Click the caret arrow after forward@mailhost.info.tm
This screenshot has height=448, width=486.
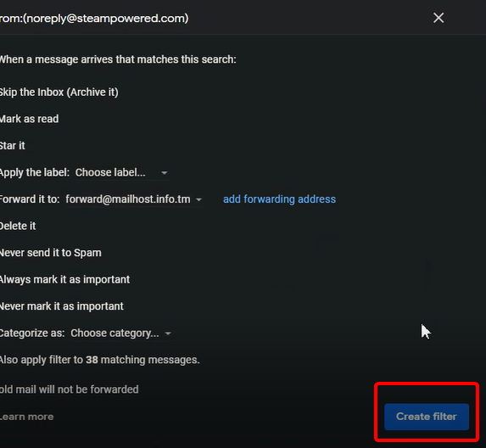[198, 199]
